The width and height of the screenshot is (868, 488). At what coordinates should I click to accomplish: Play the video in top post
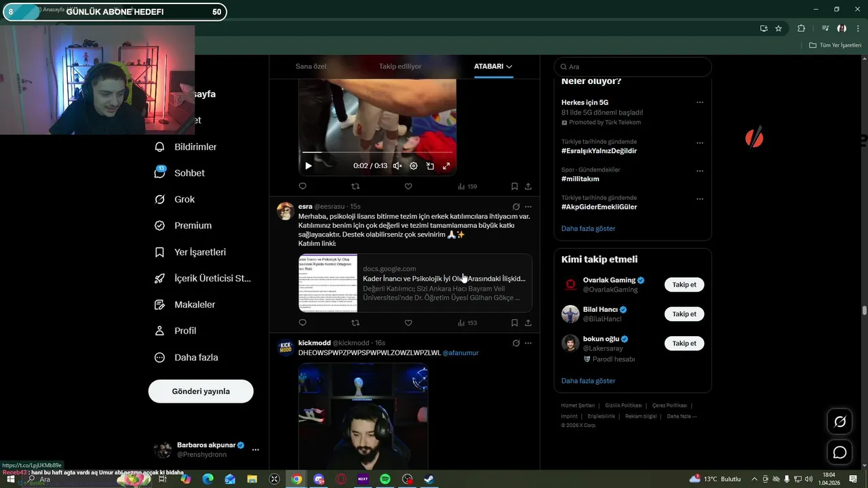[309, 166]
